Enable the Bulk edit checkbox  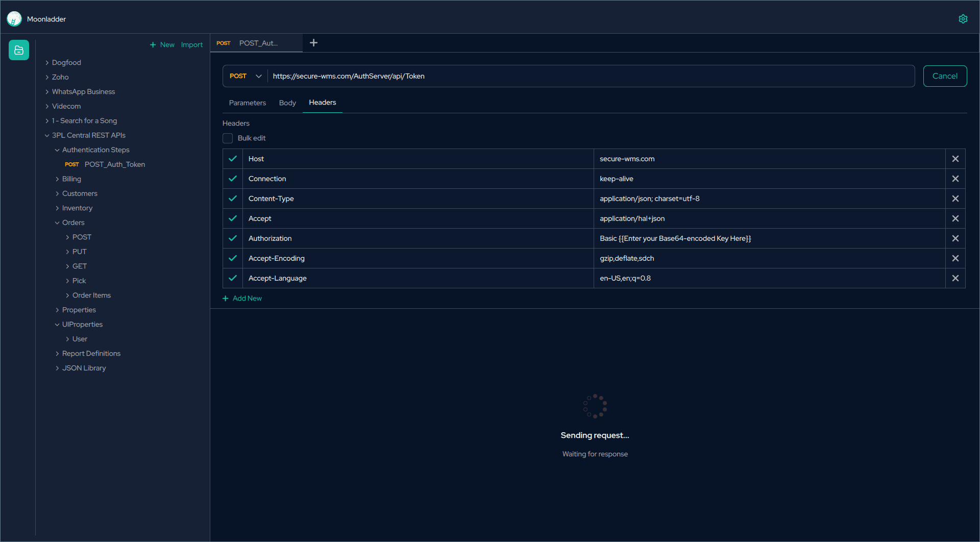pyautogui.click(x=228, y=138)
